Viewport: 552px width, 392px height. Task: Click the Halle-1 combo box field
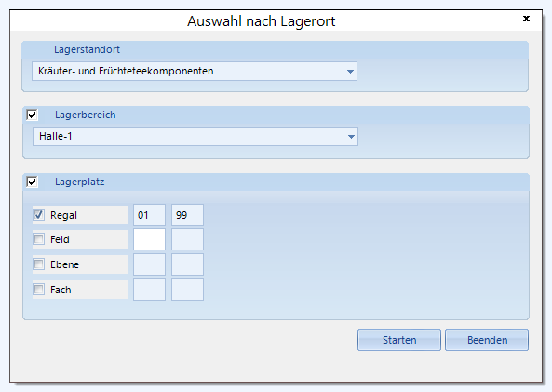coord(195,136)
